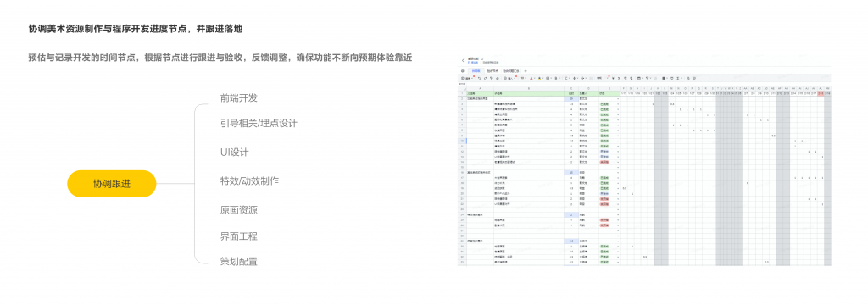This screenshot has height=305, width=868.
Task: Select the UI设计 branch label
Action: point(234,152)
